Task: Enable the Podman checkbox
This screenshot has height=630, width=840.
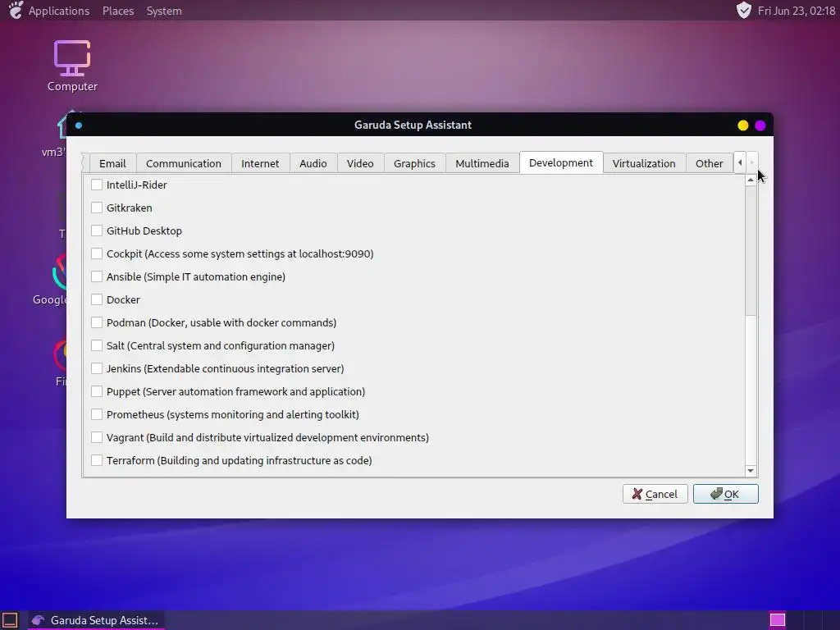Action: coord(97,323)
